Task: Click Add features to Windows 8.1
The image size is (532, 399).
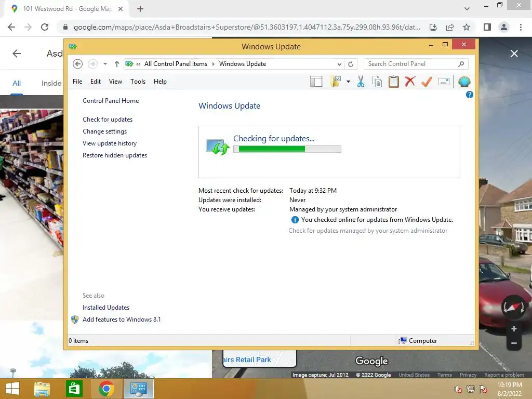Action: [x=122, y=320]
